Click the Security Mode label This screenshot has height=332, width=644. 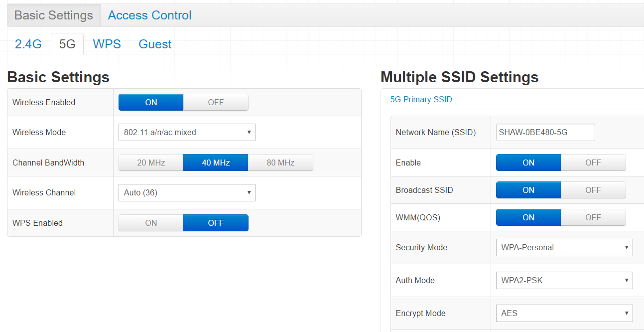coord(421,247)
